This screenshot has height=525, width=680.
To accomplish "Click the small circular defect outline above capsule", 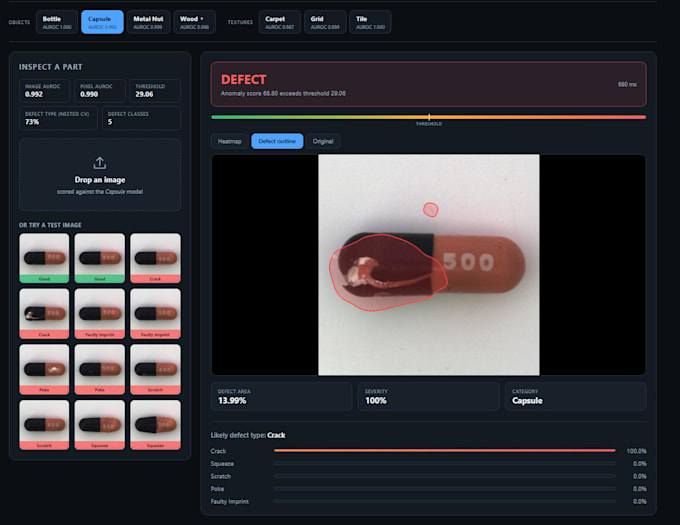I will [431, 210].
